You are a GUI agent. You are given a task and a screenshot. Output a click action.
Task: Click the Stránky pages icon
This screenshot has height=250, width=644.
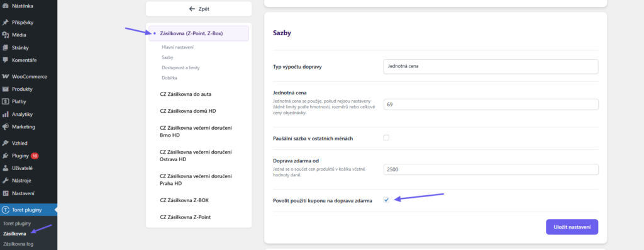6,47
